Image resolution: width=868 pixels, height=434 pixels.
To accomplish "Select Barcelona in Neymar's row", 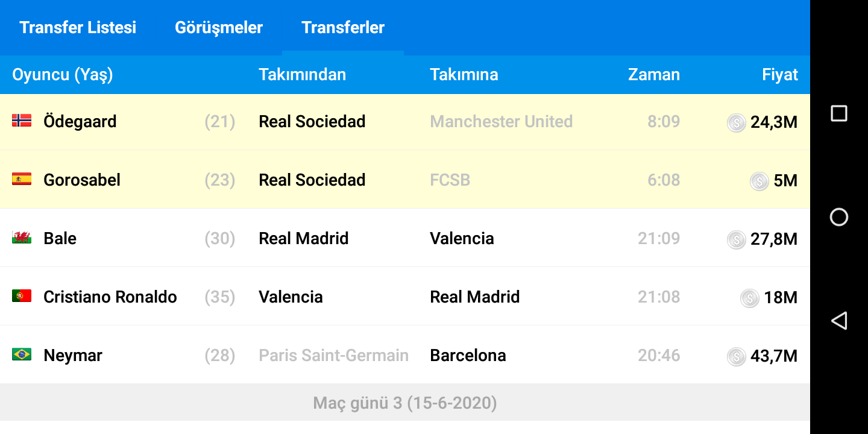I will pos(468,355).
